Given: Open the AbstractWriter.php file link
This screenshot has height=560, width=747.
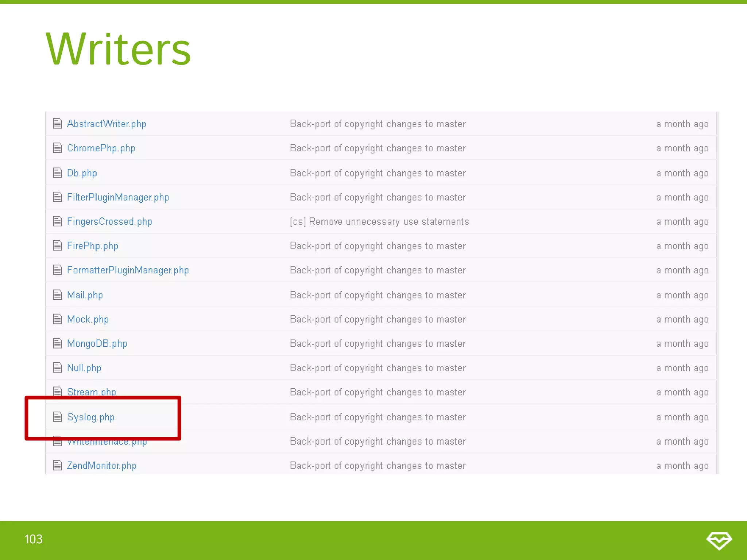Looking at the screenshot, I should tap(107, 124).
